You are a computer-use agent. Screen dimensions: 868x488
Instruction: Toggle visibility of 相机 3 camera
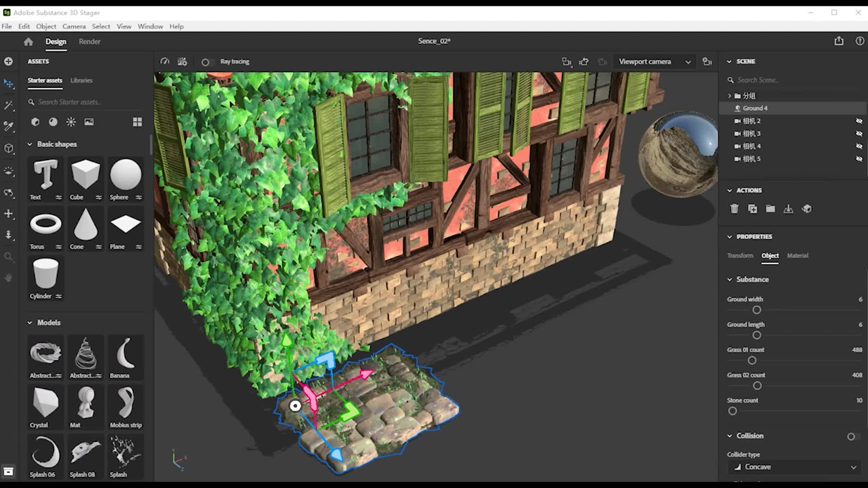[x=860, y=133]
